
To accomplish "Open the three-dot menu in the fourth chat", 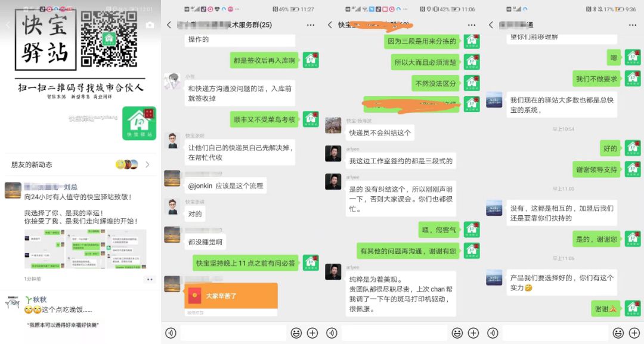I will point(633,25).
